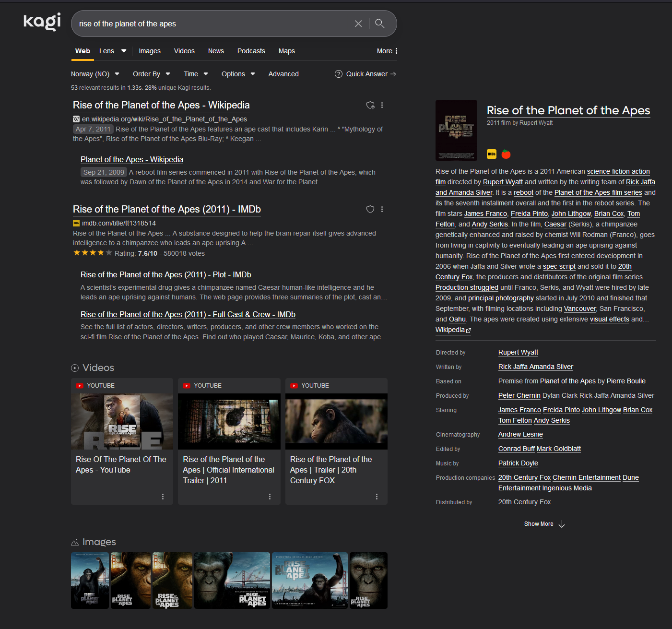Open menu on Official International Trailer card
Viewport: 672px width, 629px height.
tap(270, 497)
